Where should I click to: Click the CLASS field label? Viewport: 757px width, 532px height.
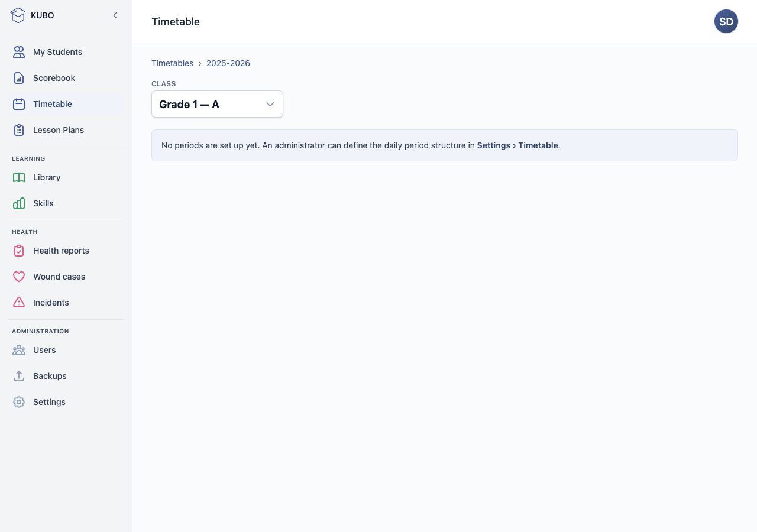164,84
